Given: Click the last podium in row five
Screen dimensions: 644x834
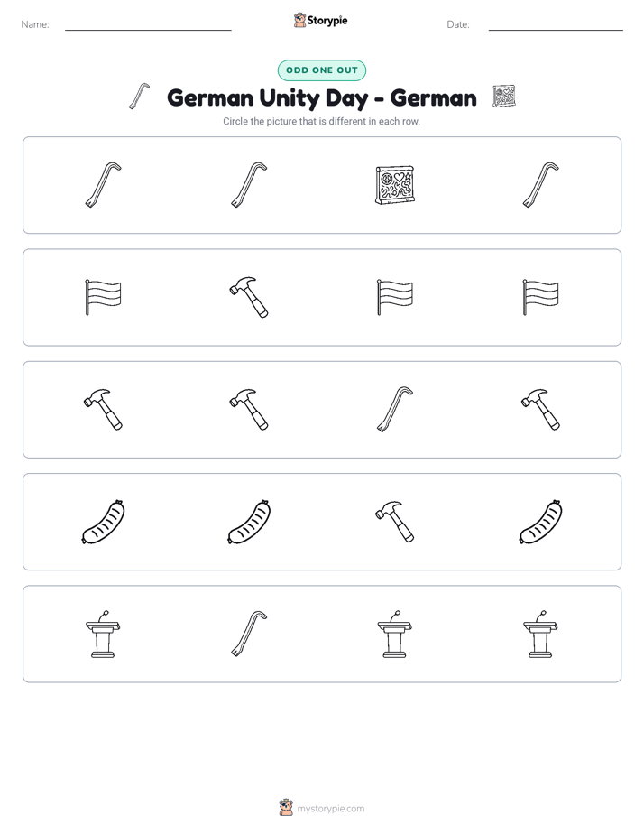Looking at the screenshot, I should [540, 634].
